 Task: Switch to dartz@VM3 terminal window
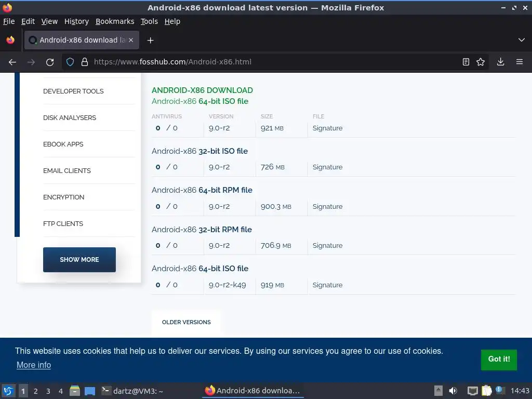pyautogui.click(x=132, y=391)
